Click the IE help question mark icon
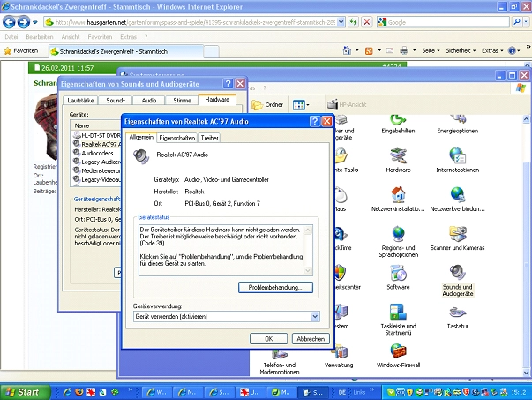Viewport: 532px width, 400px height. tap(512, 51)
